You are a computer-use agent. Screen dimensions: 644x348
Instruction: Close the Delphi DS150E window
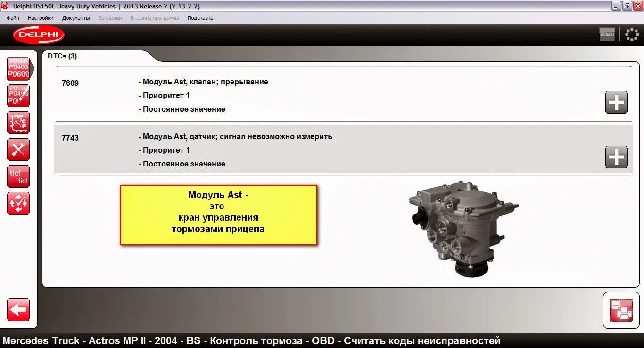637,6
